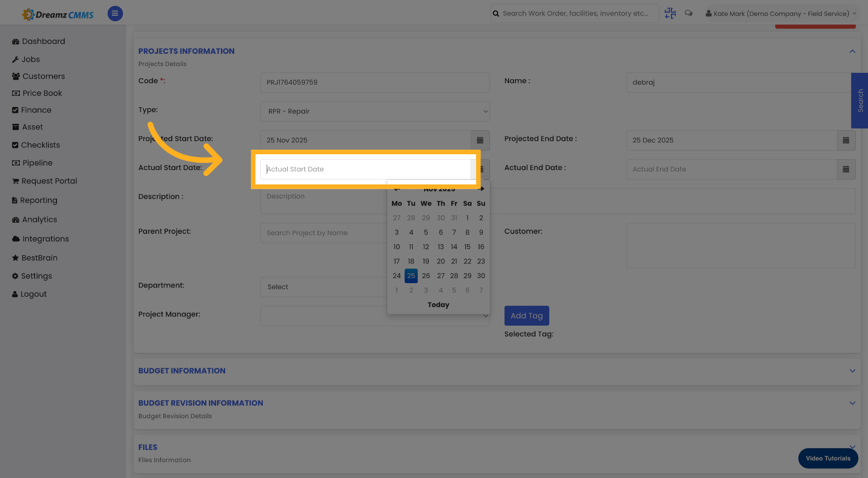The height and width of the screenshot is (478, 868).
Task: Open Dashboard in sidebar
Action: (39, 41)
